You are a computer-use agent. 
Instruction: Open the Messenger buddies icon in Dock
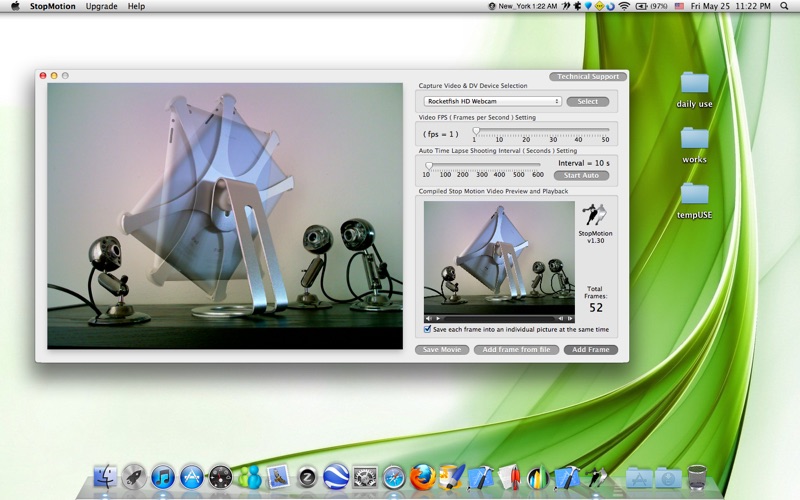pos(249,478)
